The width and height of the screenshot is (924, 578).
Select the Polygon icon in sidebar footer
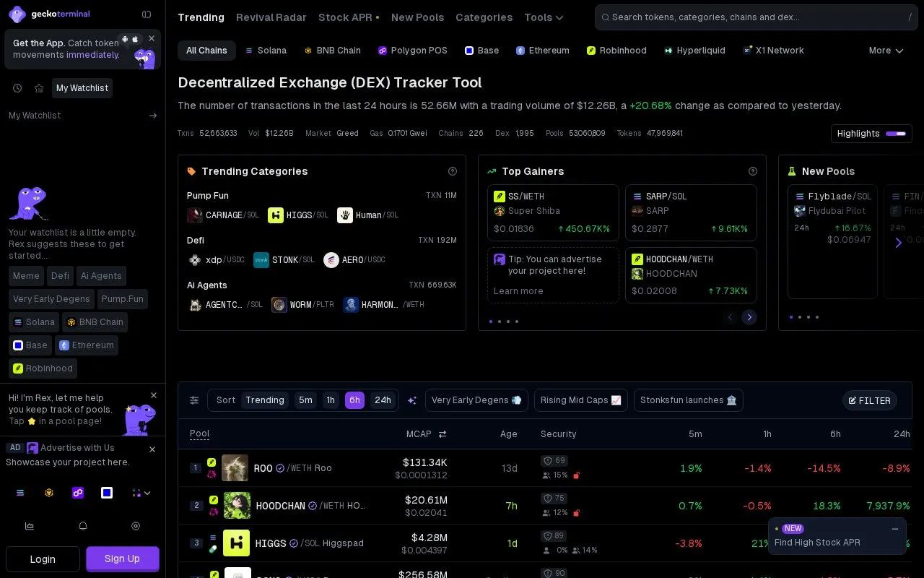click(x=78, y=493)
